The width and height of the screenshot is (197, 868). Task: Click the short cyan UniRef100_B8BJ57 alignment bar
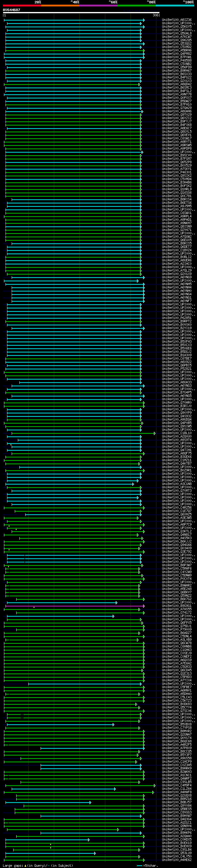(47, 803)
